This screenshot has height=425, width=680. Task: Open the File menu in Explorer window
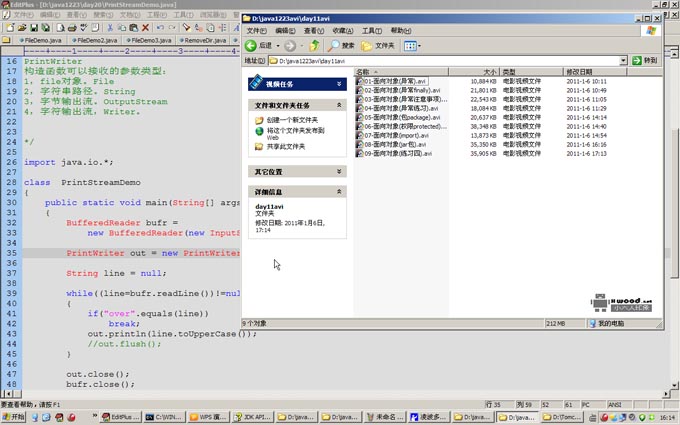point(256,30)
